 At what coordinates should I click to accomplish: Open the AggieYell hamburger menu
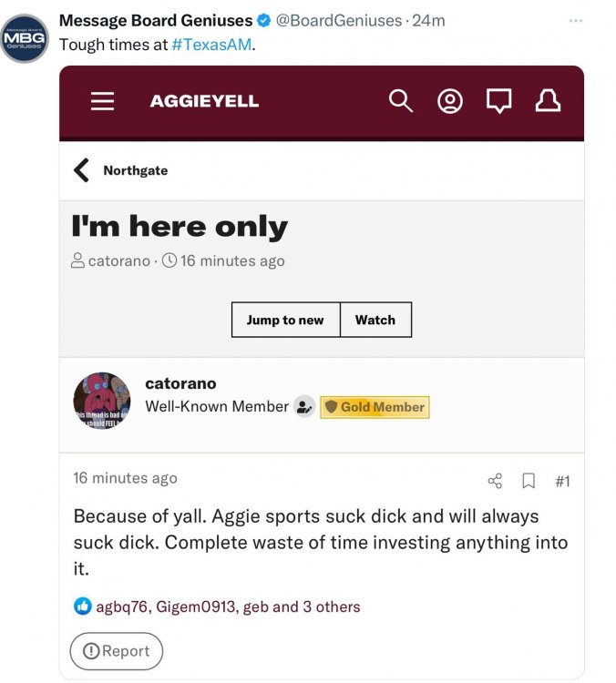click(103, 101)
